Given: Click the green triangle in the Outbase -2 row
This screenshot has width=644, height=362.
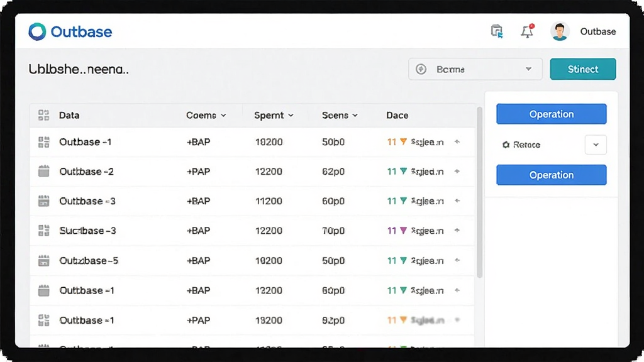Looking at the screenshot, I should point(403,171).
